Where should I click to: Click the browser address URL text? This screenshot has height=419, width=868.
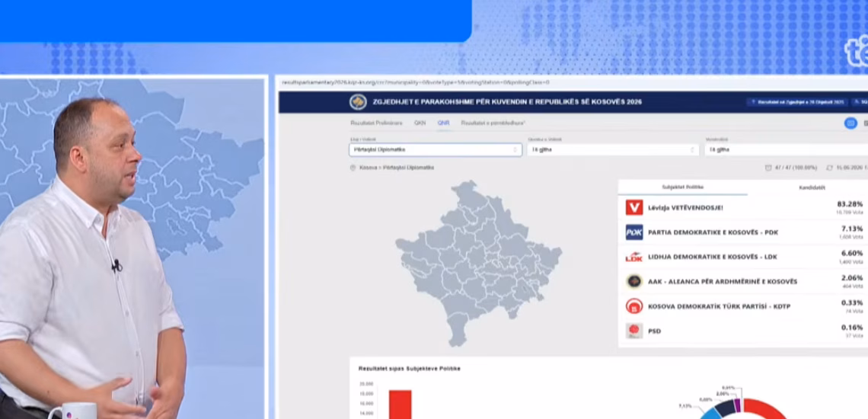(415, 82)
